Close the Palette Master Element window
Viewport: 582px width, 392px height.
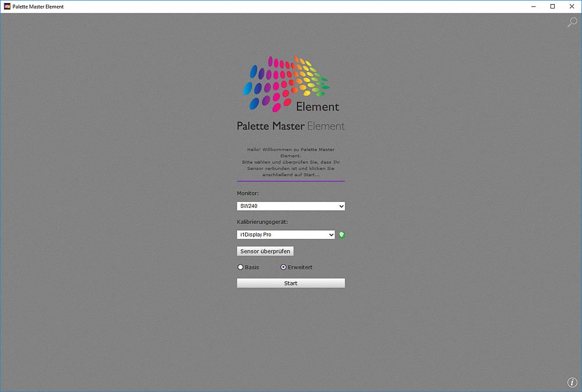pos(572,6)
